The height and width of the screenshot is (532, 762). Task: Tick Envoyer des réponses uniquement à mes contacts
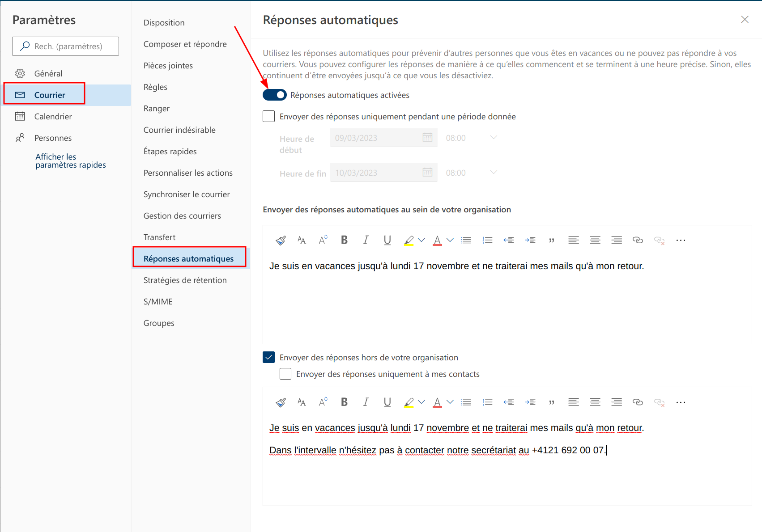(x=285, y=374)
